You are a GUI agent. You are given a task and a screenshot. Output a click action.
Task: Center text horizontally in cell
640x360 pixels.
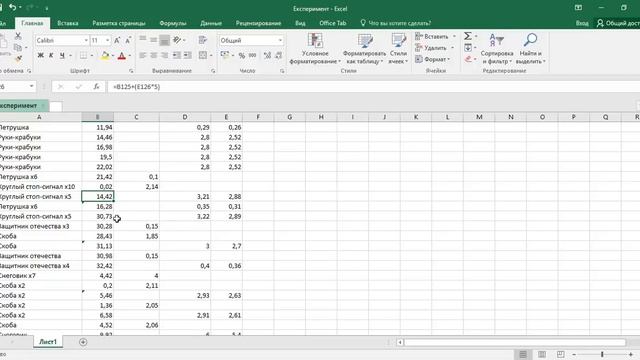(x=153, y=56)
